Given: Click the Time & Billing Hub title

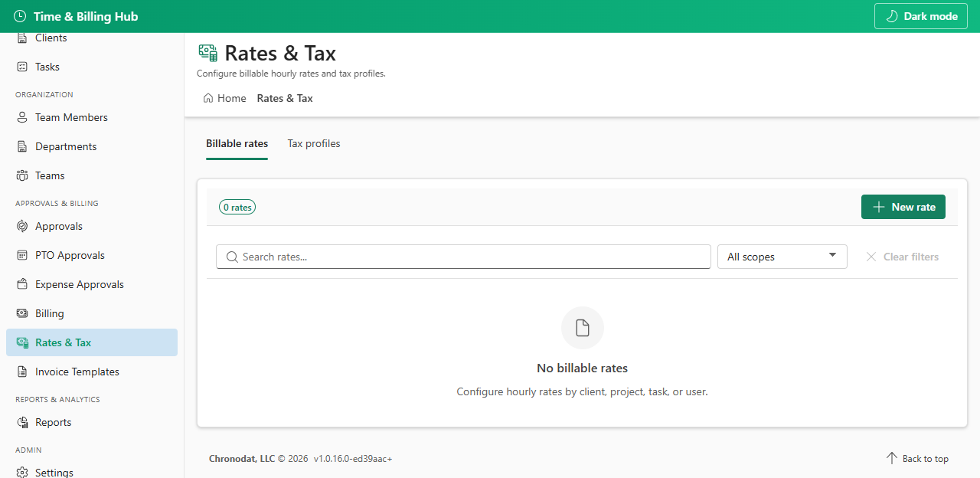Looking at the screenshot, I should [86, 16].
